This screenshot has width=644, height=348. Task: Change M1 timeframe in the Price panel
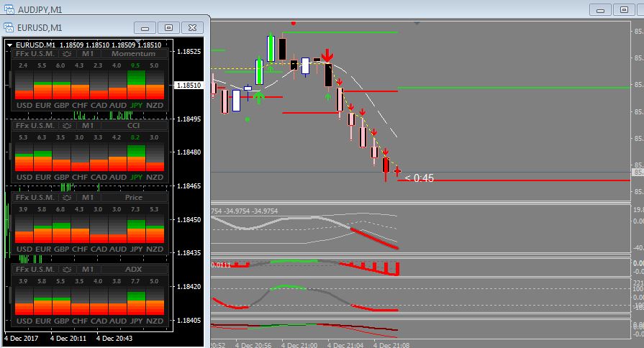(x=88, y=198)
